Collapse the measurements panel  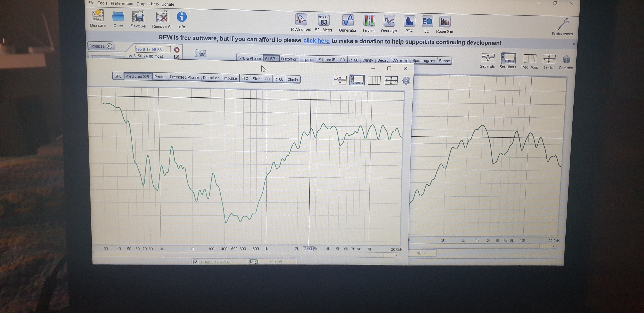100,46
